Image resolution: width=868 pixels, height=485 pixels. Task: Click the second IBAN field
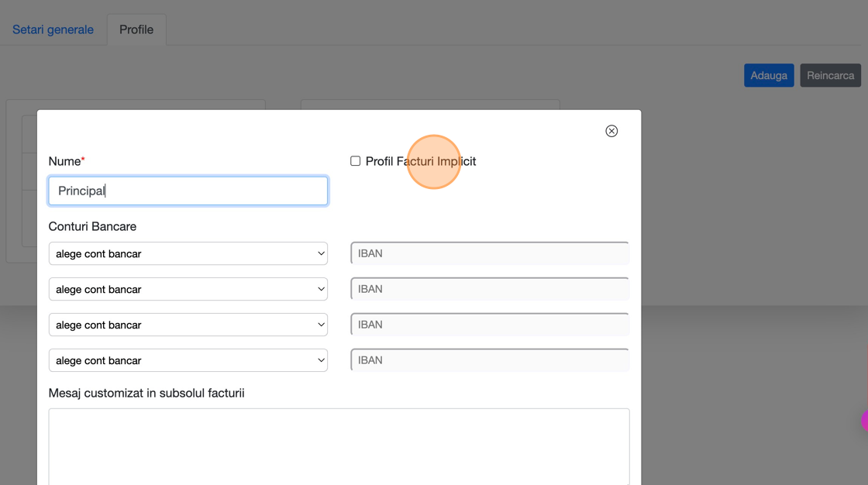[x=490, y=289]
